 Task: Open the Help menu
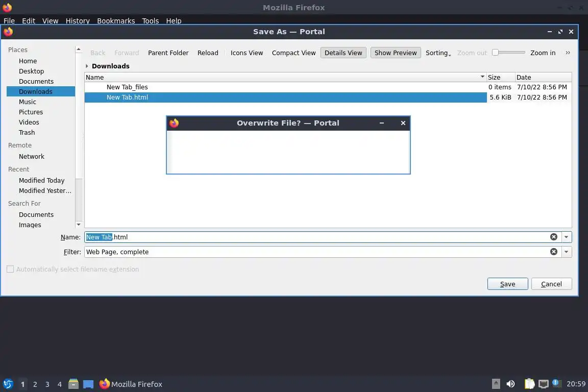pos(174,20)
